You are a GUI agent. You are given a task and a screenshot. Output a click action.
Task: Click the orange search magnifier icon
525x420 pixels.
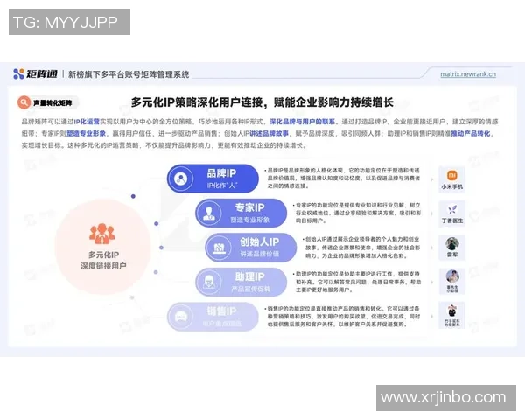click(24, 102)
